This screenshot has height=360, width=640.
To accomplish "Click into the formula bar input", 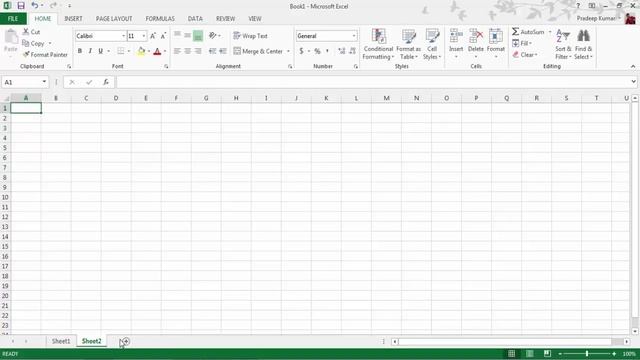I will (x=373, y=82).
